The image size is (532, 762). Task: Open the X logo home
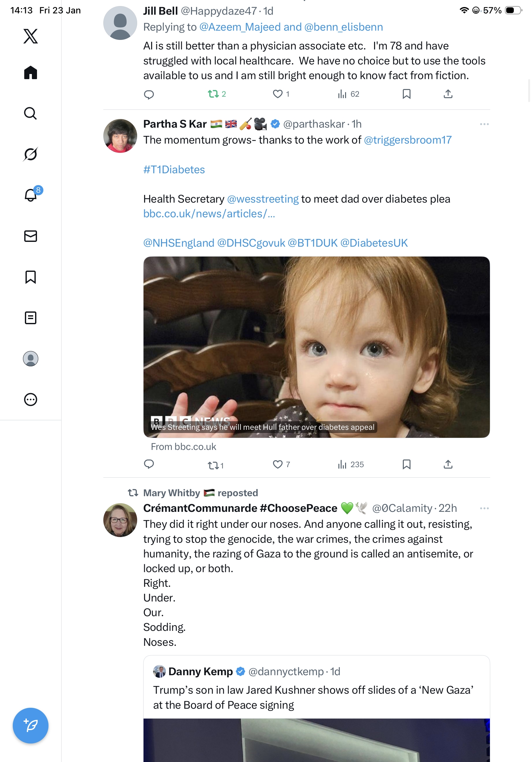pyautogui.click(x=31, y=36)
